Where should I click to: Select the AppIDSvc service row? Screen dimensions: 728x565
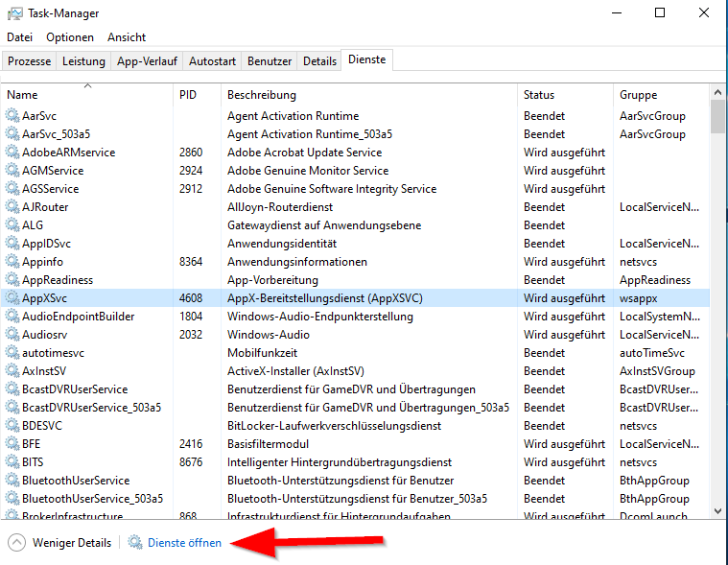[355, 244]
